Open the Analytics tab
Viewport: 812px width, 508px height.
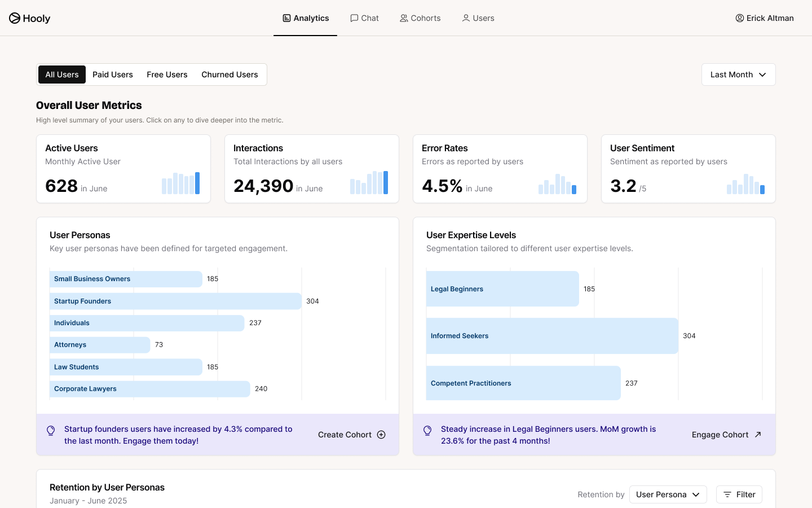306,18
